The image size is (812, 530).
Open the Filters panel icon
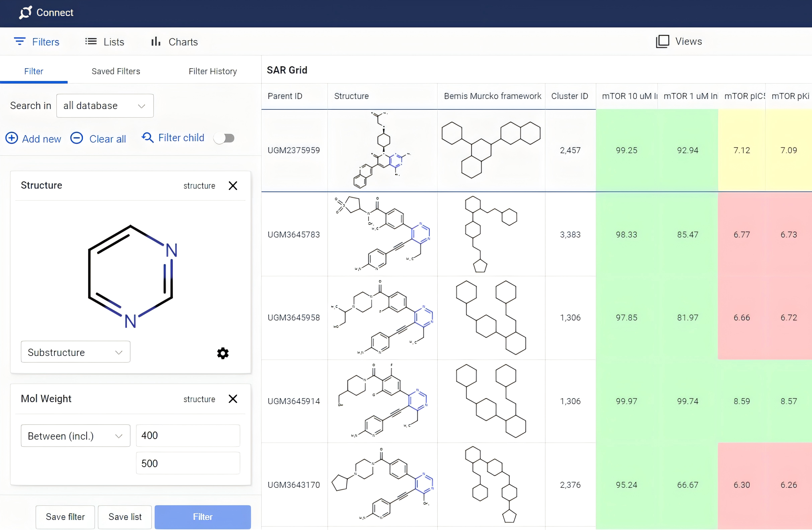pos(19,42)
